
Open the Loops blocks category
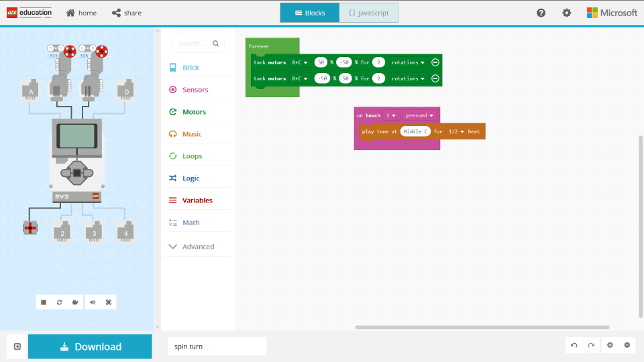click(198, 156)
